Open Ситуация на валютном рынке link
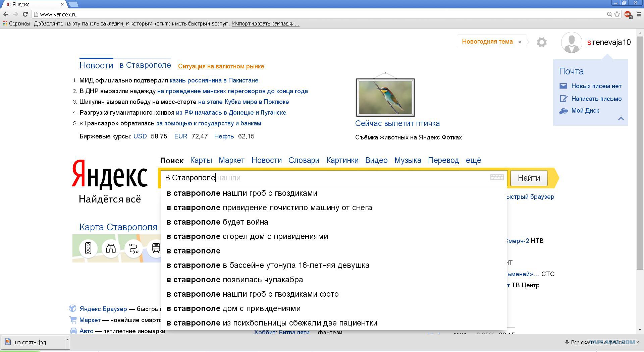This screenshot has width=644, height=352. [x=221, y=66]
